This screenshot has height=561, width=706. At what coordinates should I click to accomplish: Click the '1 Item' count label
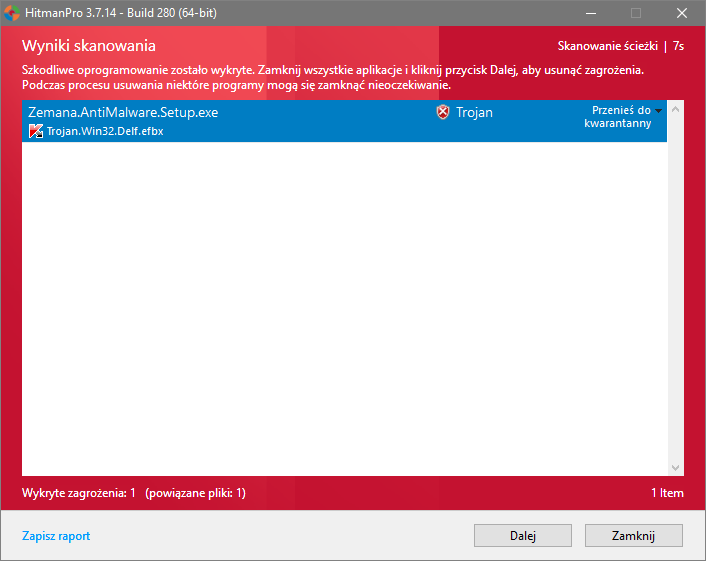click(667, 493)
